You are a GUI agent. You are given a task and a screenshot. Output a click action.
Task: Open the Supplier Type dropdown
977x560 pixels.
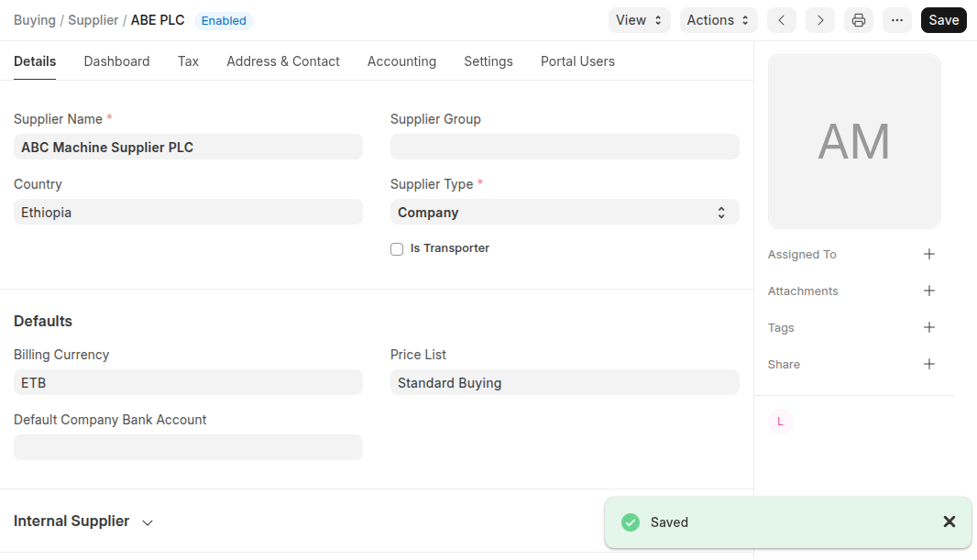[564, 213]
